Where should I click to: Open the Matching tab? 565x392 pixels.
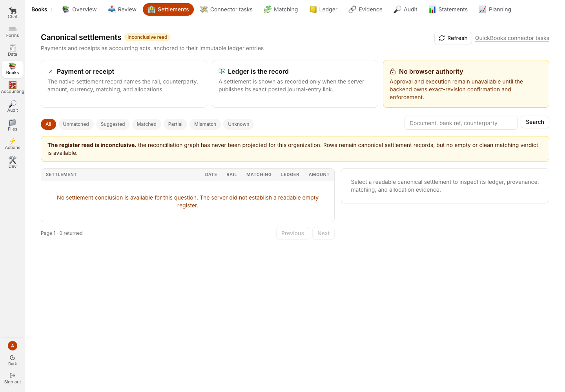click(281, 9)
